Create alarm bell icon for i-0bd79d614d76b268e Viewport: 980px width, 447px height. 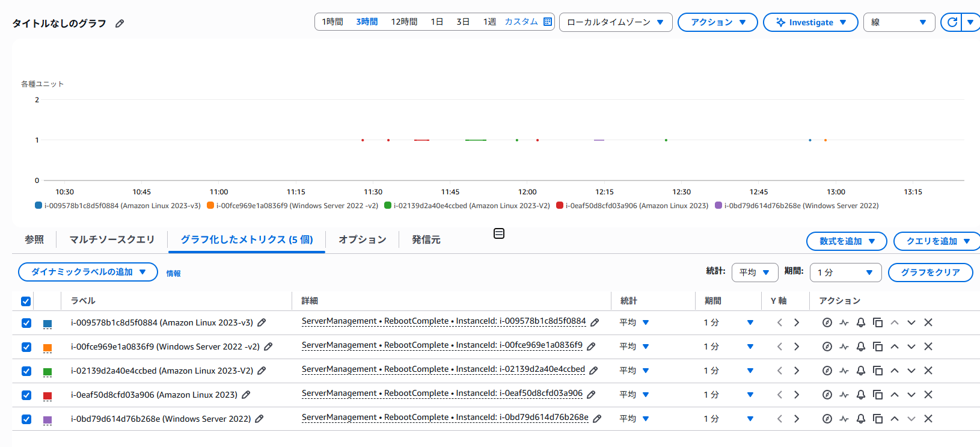[x=861, y=419]
